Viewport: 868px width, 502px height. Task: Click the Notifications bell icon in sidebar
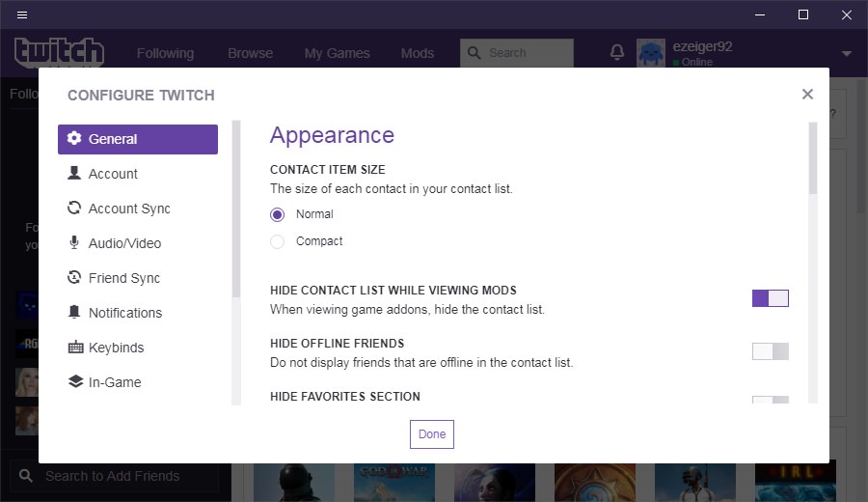point(74,312)
